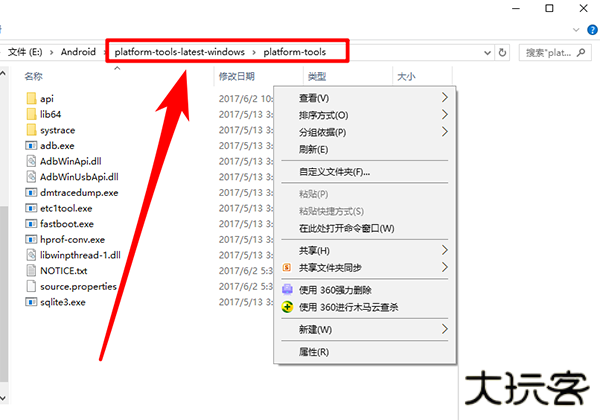
Task: Select the sqlite3.exe file entry
Action: (62, 302)
